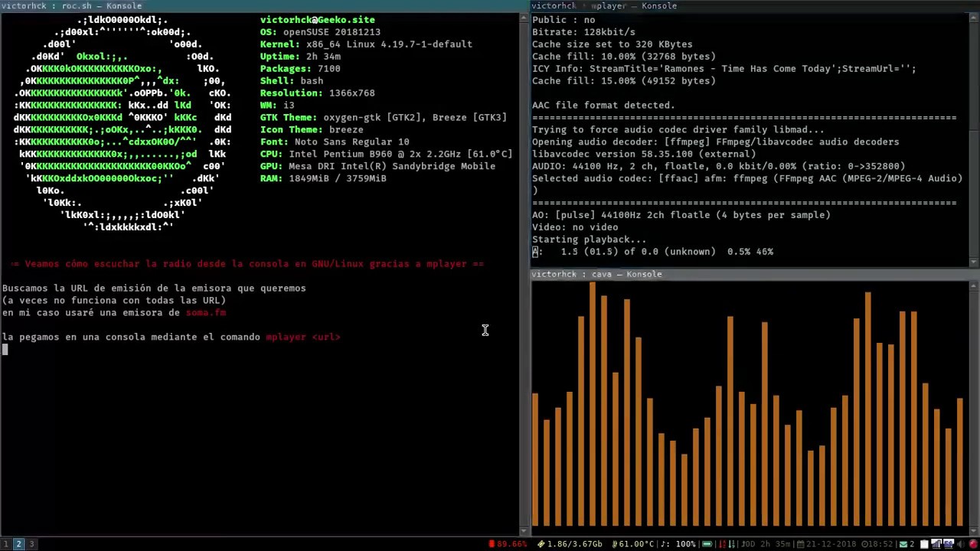Click the red disk usage indicator icon
The width and height of the screenshot is (980, 551).
492,544
